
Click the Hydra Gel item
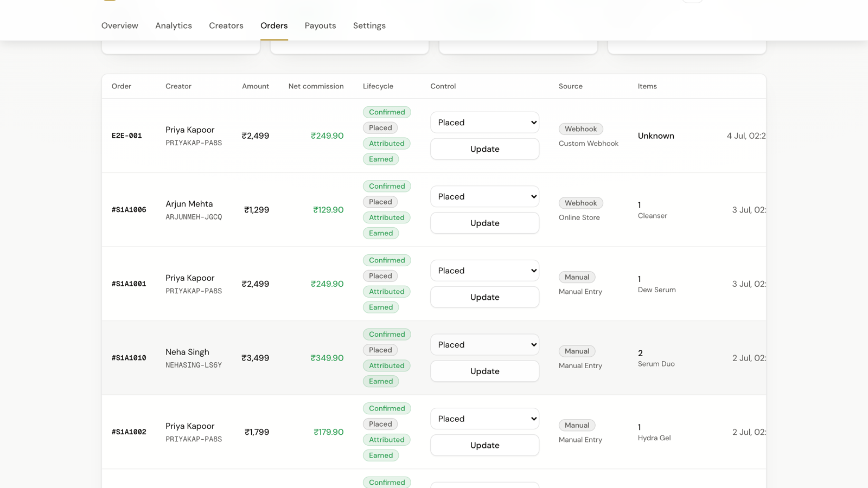click(x=654, y=438)
